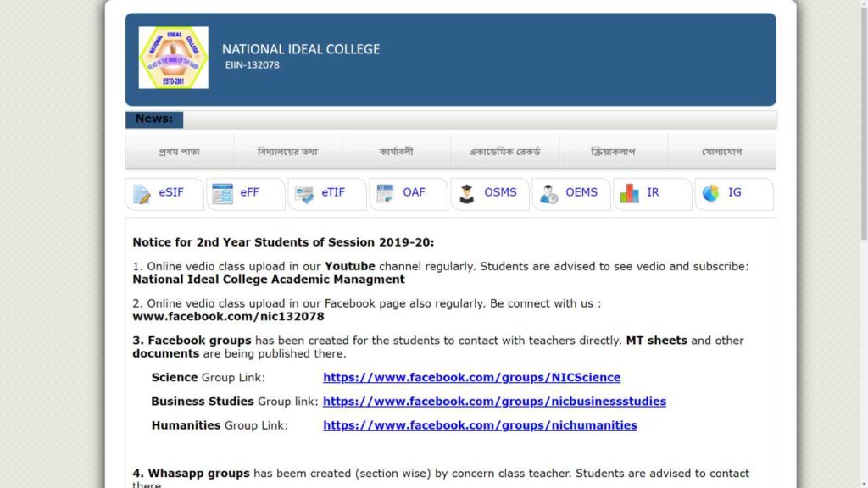
Task: Expand the কার্যাবলী navigation item
Action: coord(396,150)
